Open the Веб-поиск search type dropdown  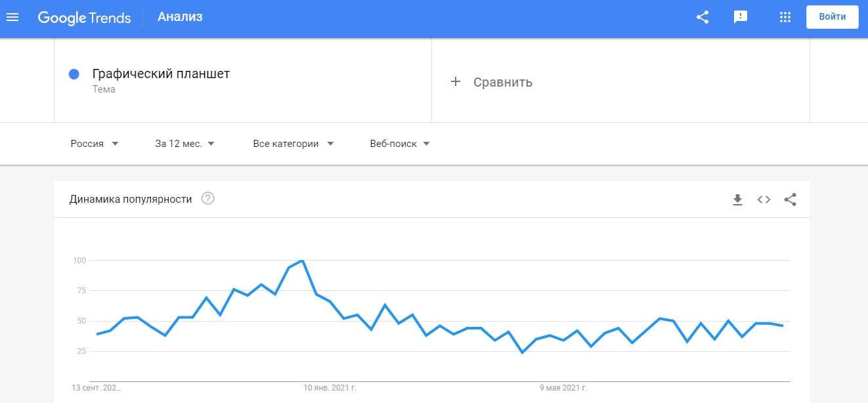tap(400, 144)
